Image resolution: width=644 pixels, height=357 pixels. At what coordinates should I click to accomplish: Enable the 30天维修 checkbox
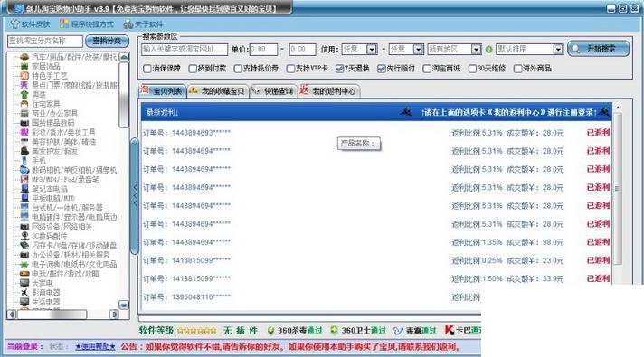[473, 69]
